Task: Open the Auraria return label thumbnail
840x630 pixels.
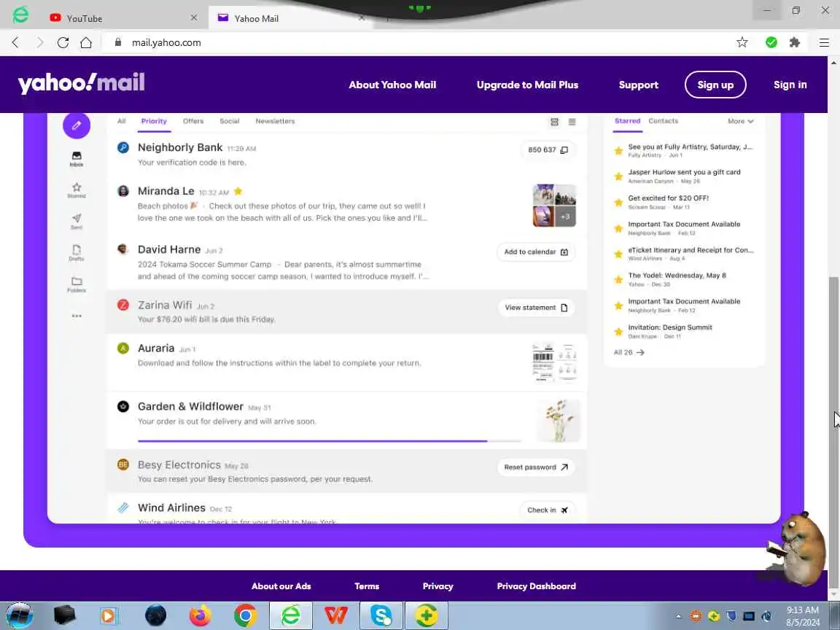Action: pos(554,362)
